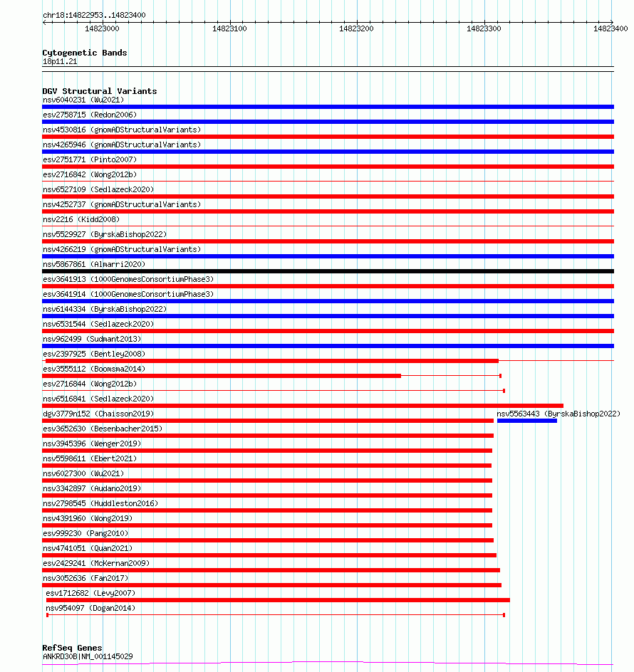The width and height of the screenshot is (634, 672).
Task: Click the 14823100 ruler position label
Action: click(229, 28)
